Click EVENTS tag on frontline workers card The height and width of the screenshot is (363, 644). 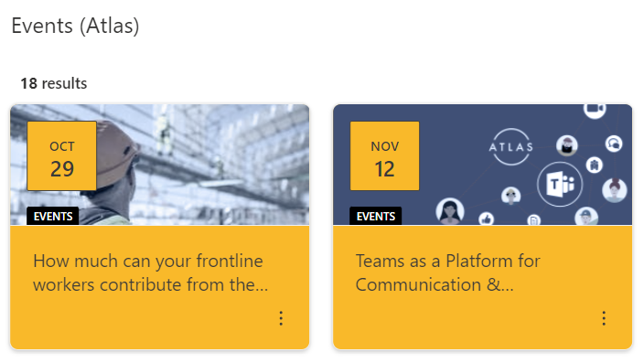(x=53, y=216)
